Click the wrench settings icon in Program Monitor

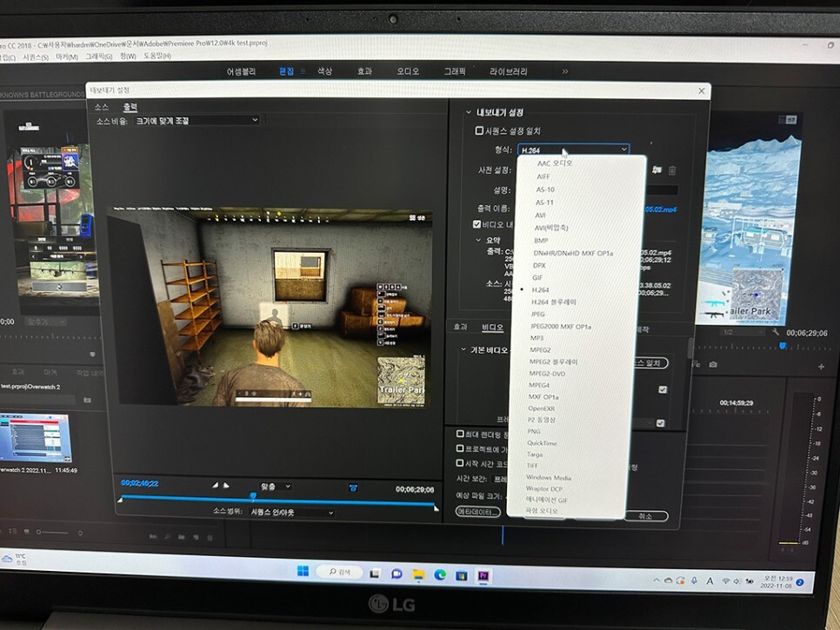(775, 332)
